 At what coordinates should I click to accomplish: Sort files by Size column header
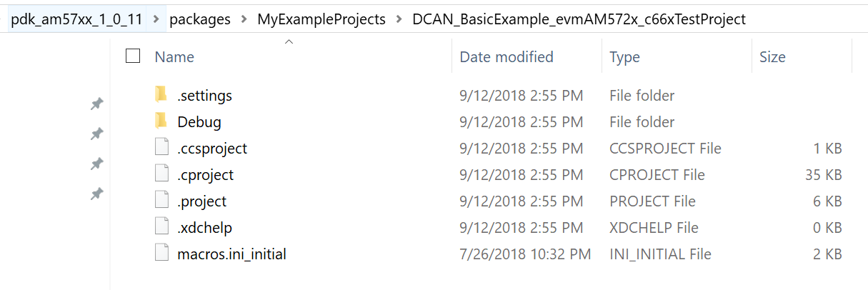pyautogui.click(x=772, y=56)
